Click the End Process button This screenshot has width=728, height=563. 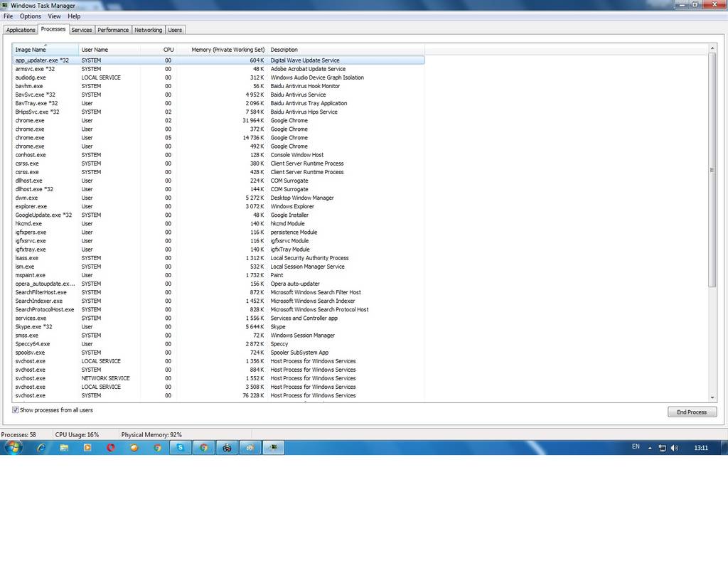pyautogui.click(x=692, y=412)
